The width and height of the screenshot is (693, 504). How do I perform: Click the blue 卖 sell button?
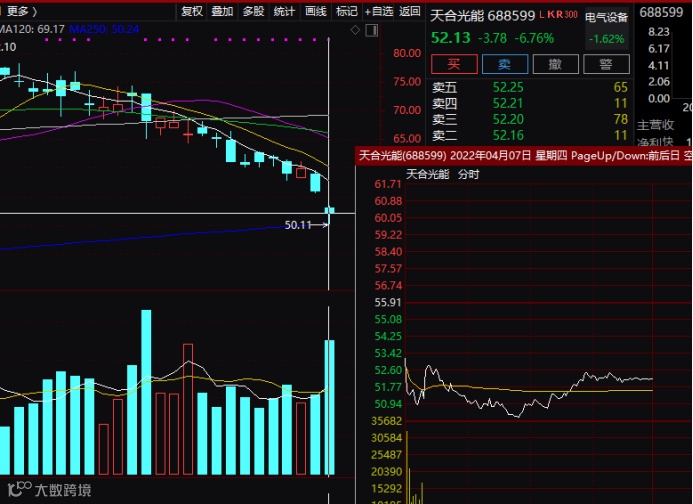pos(505,65)
